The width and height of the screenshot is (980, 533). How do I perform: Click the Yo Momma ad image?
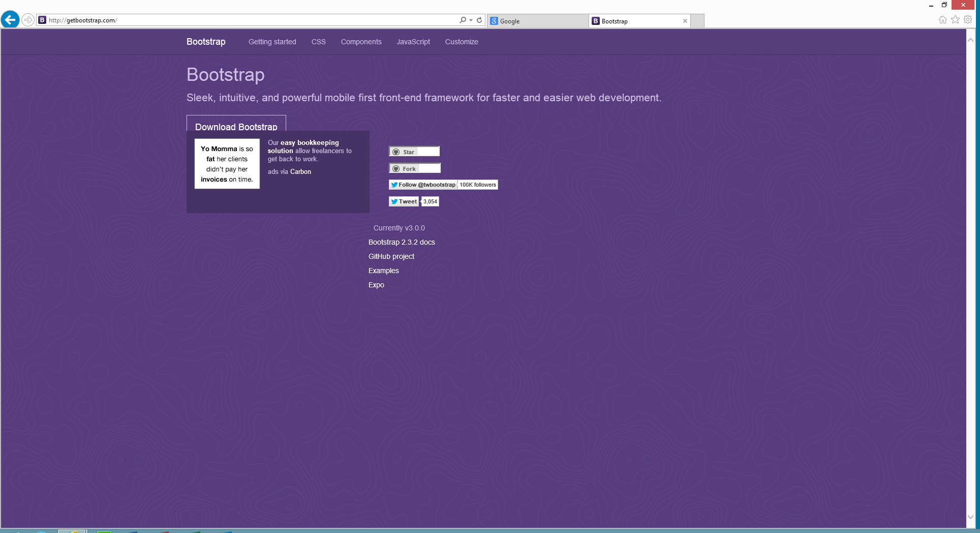[227, 164]
